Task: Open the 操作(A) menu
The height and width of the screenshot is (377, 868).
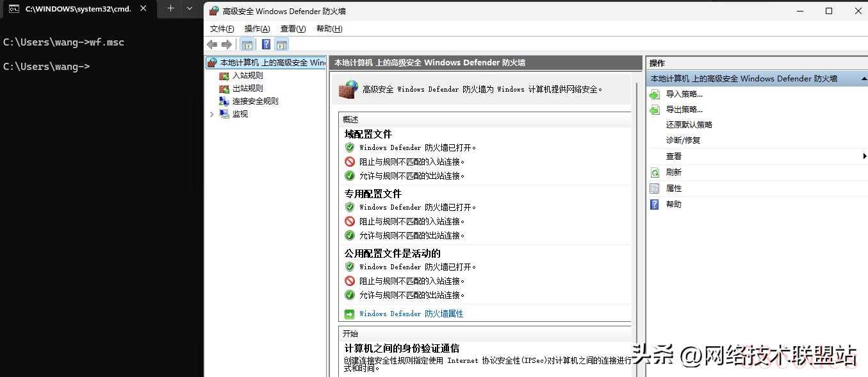Action: pyautogui.click(x=257, y=29)
